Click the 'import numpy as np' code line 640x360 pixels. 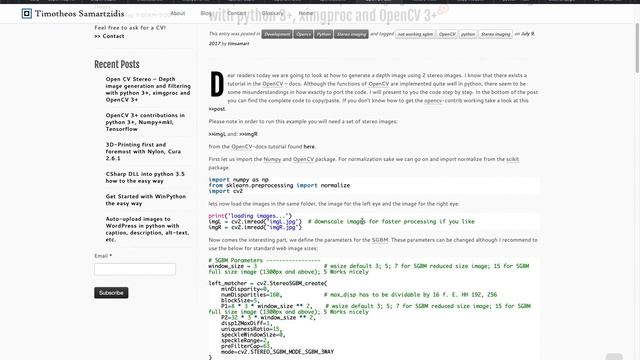[238, 180]
